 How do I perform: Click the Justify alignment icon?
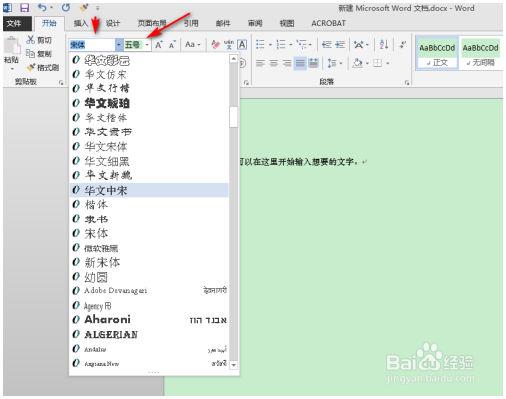pyautogui.click(x=300, y=63)
